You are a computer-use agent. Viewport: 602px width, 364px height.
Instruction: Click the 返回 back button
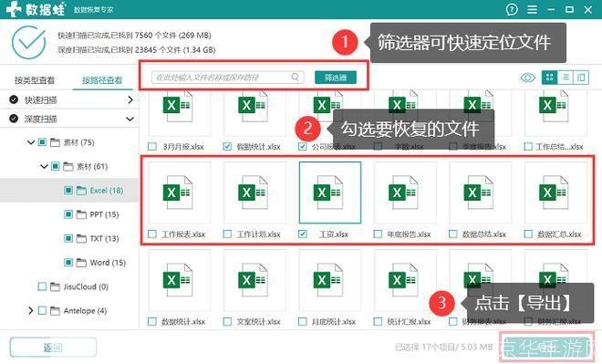53,348
